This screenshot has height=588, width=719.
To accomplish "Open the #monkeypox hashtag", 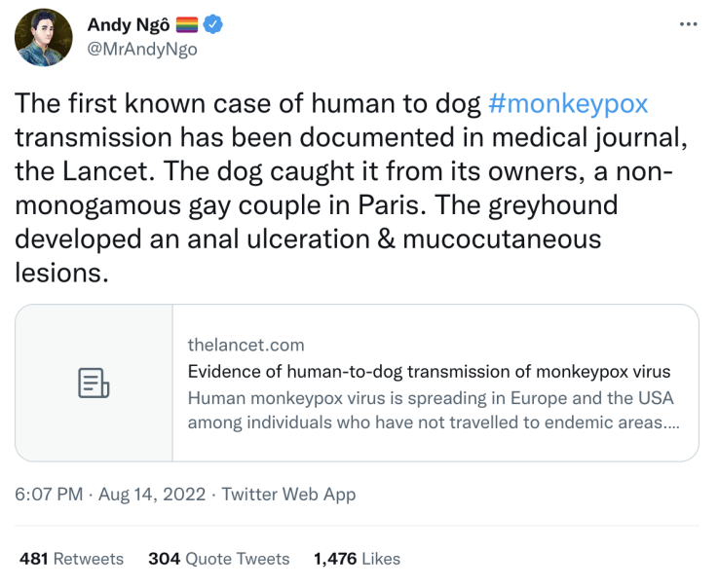I will pyautogui.click(x=568, y=103).
